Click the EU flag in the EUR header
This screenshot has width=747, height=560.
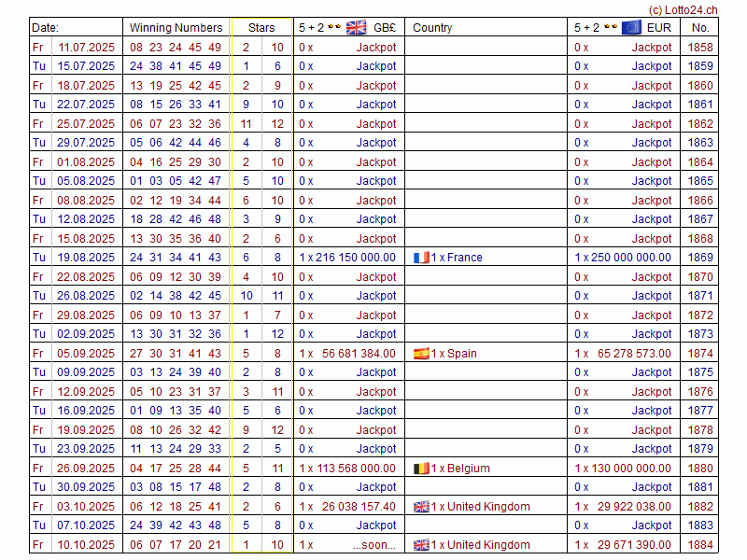click(631, 27)
